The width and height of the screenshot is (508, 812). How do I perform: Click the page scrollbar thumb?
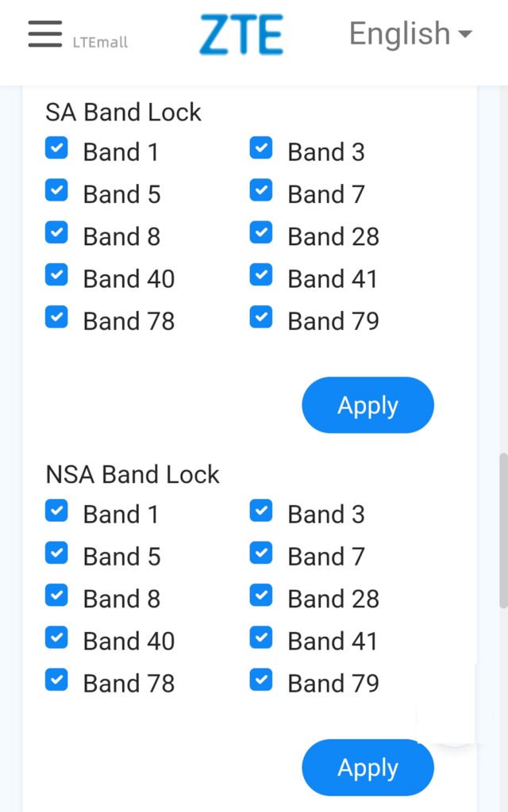503,531
